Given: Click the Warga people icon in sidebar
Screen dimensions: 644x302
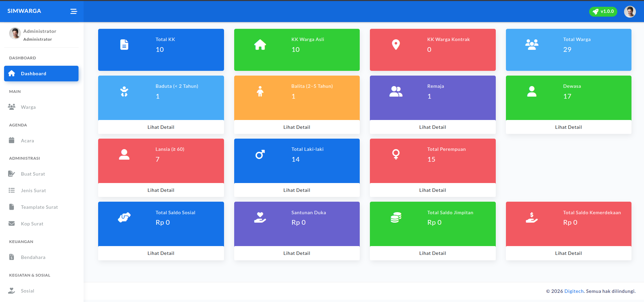Looking at the screenshot, I should 12,107.
